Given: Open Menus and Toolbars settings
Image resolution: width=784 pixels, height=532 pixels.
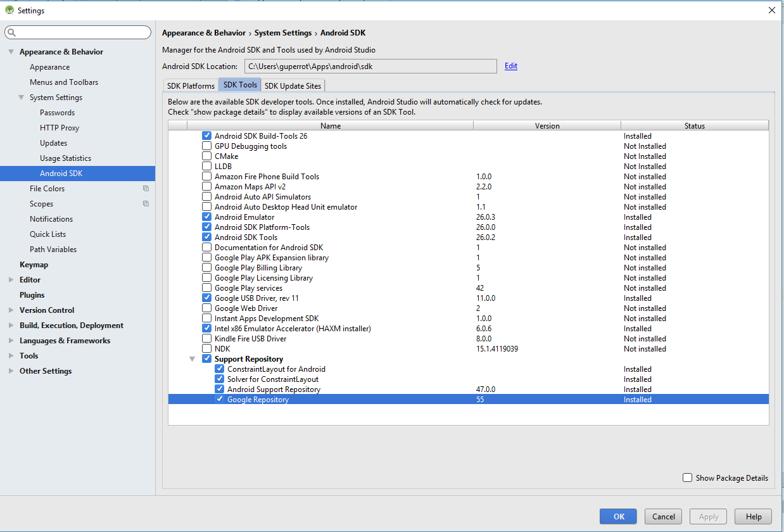Looking at the screenshot, I should coord(64,82).
